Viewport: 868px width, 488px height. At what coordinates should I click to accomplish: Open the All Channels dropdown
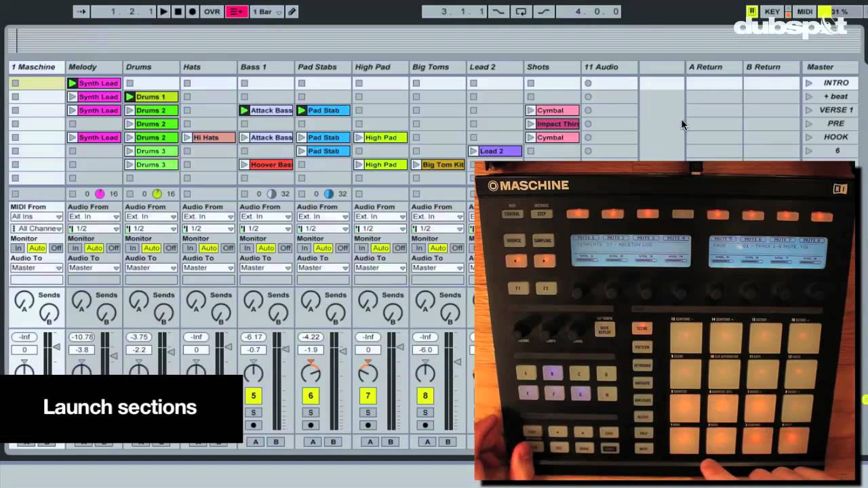[37, 229]
